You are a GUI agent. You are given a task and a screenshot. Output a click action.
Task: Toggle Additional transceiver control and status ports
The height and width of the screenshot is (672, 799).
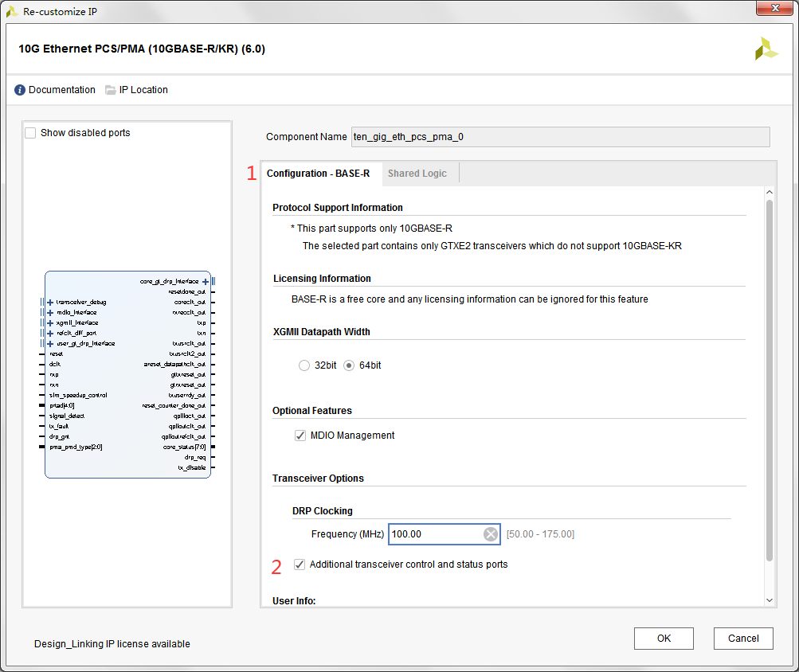(x=300, y=565)
